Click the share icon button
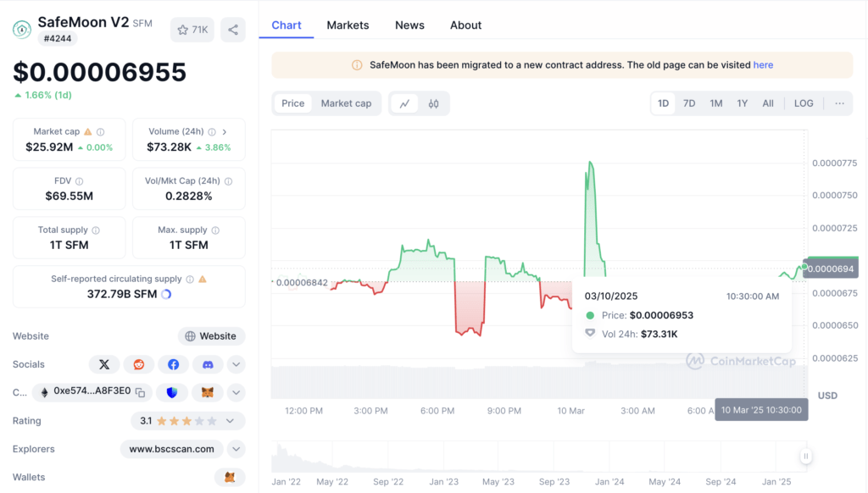Viewport: 868px width, 493px height. [233, 30]
